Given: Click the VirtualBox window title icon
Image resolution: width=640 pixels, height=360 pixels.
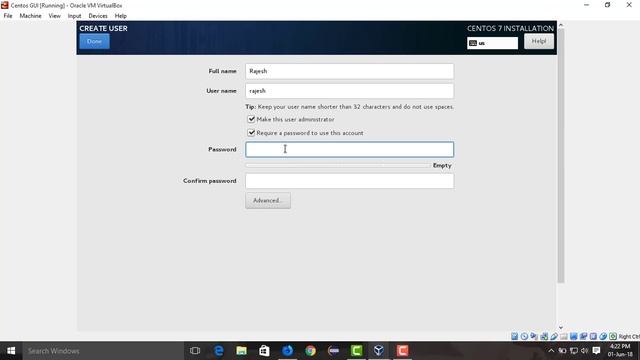Looking at the screenshot, I should tap(4, 5).
